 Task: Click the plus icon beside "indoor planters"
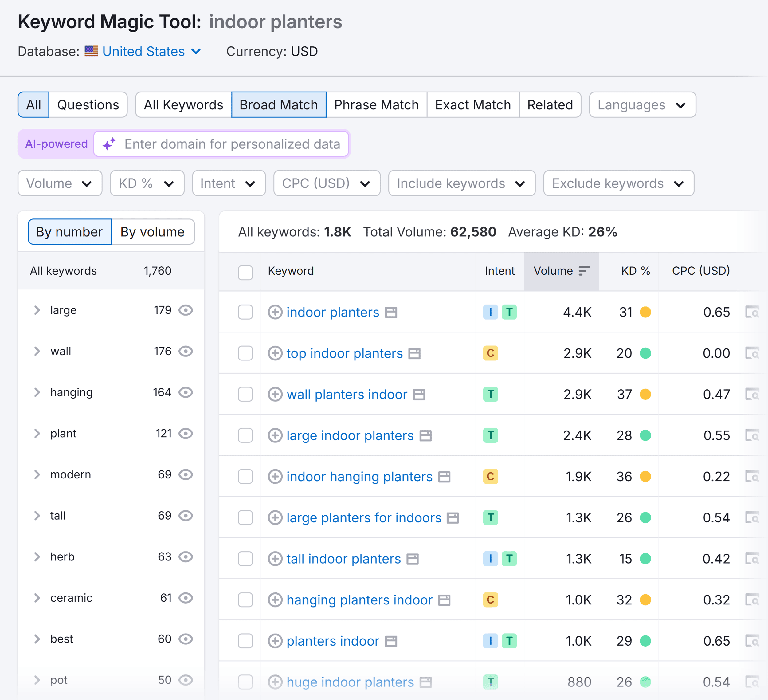coord(275,312)
